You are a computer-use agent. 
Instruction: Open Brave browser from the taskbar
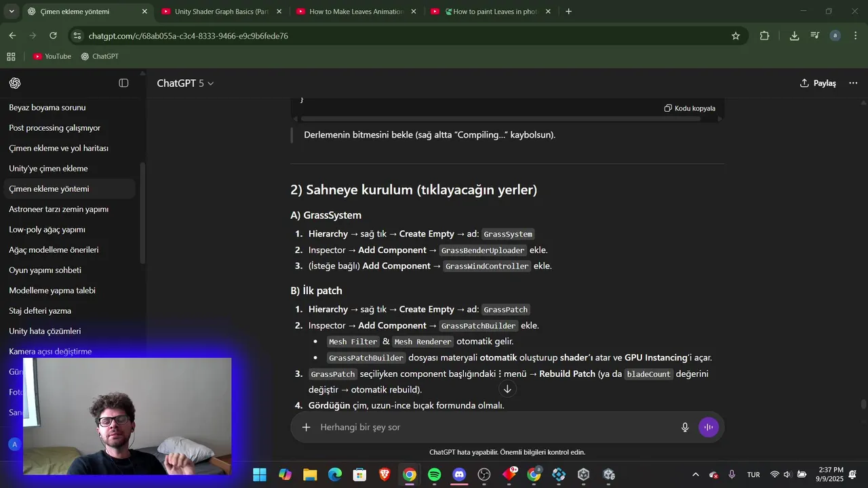tap(384, 474)
